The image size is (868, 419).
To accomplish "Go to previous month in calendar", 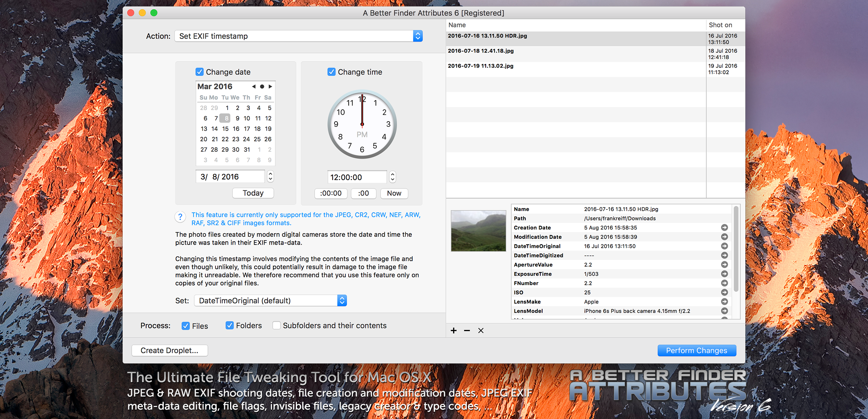I will point(254,86).
